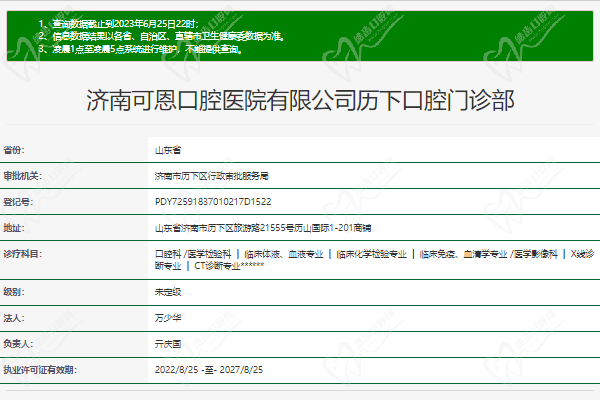Click the name value in the 负责人 row
This screenshot has width=600, height=400.
click(x=168, y=344)
